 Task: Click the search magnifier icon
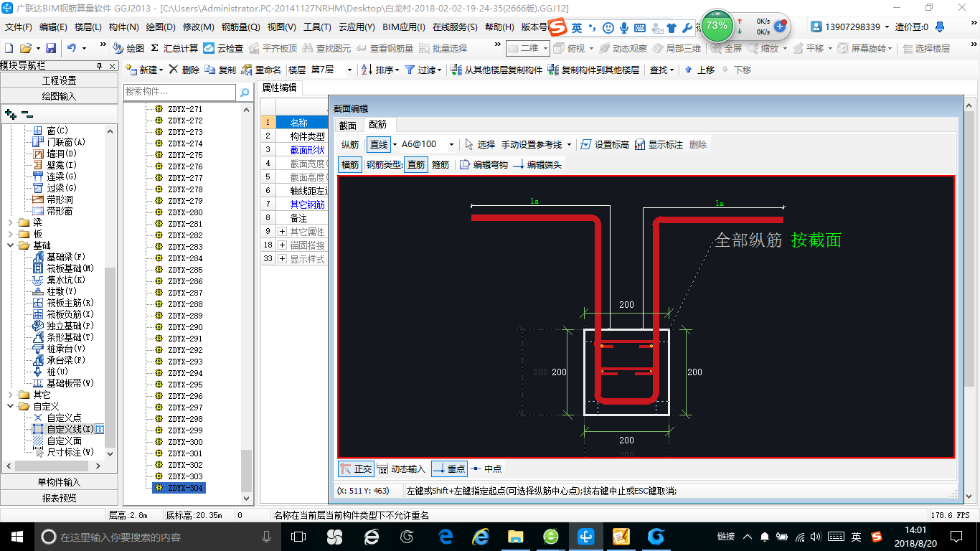pos(245,92)
